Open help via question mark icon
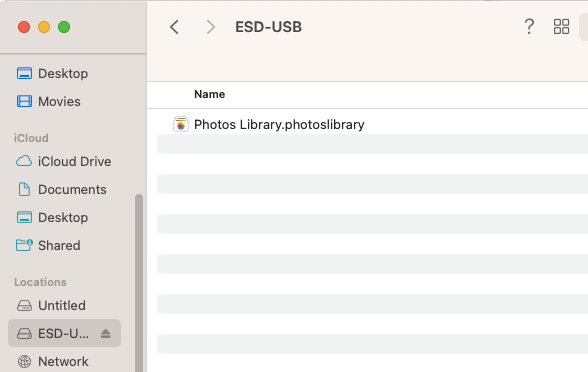This screenshot has width=588, height=372. 529,27
